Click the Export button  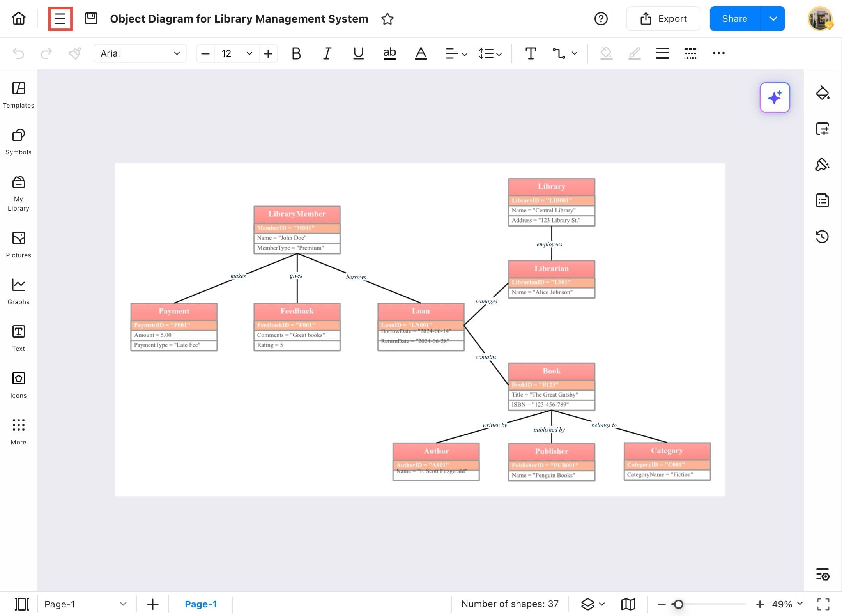tap(663, 19)
